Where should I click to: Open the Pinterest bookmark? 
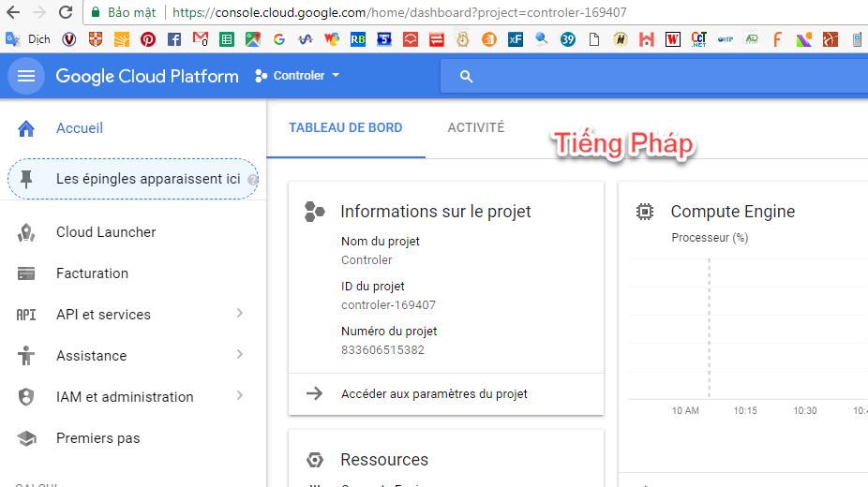click(x=148, y=39)
